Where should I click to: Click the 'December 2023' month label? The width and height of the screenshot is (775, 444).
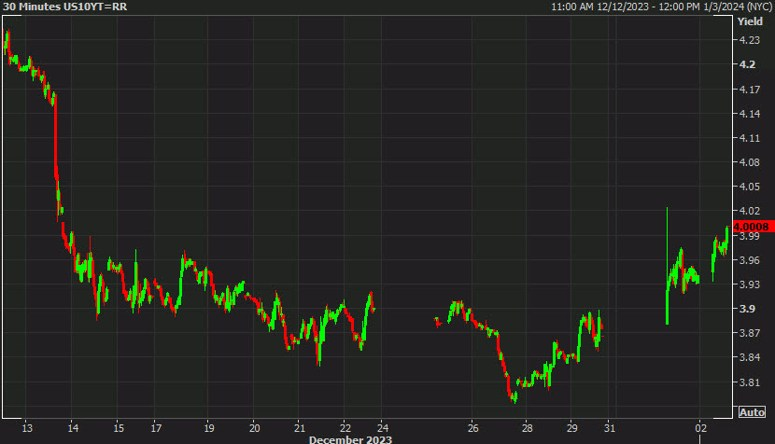point(350,440)
